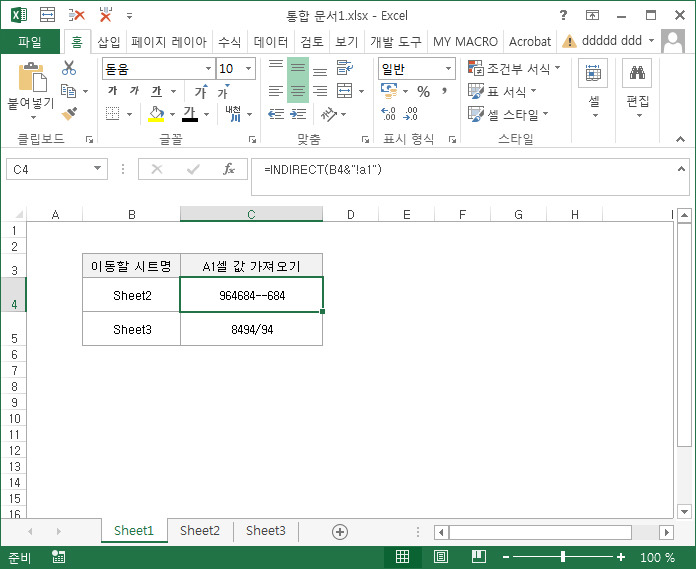Viewport: 696px width, 569px height.
Task: Open the Acrobat tab
Action: point(530,42)
